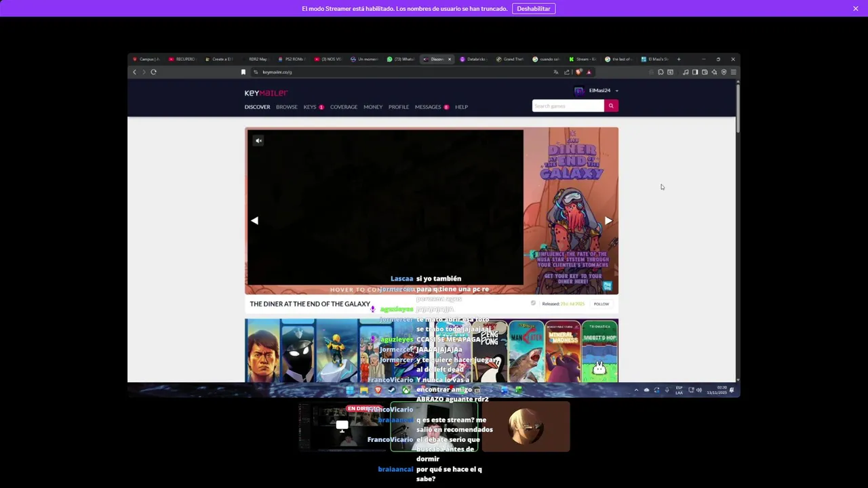Open the DISCOVER nav item
The image size is (868, 488).
pyautogui.click(x=257, y=107)
